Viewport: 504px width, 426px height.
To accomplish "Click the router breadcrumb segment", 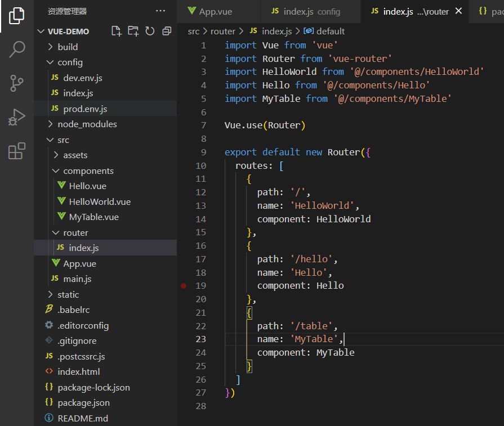I will click(x=223, y=32).
